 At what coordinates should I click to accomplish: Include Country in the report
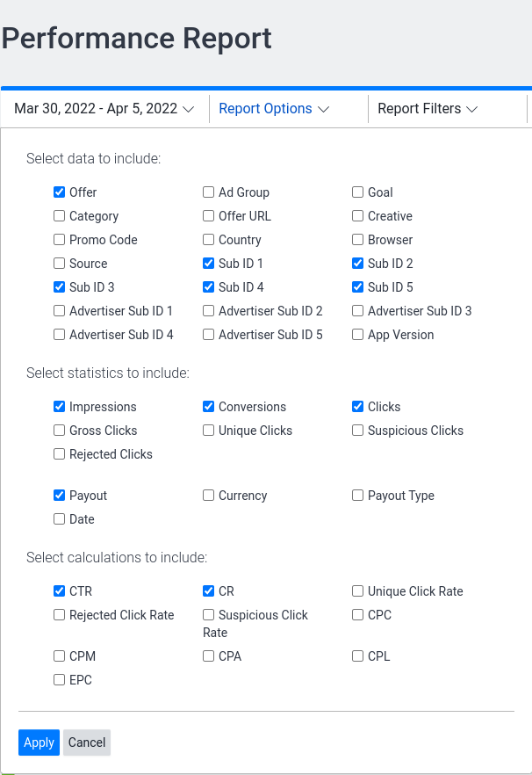click(x=209, y=240)
